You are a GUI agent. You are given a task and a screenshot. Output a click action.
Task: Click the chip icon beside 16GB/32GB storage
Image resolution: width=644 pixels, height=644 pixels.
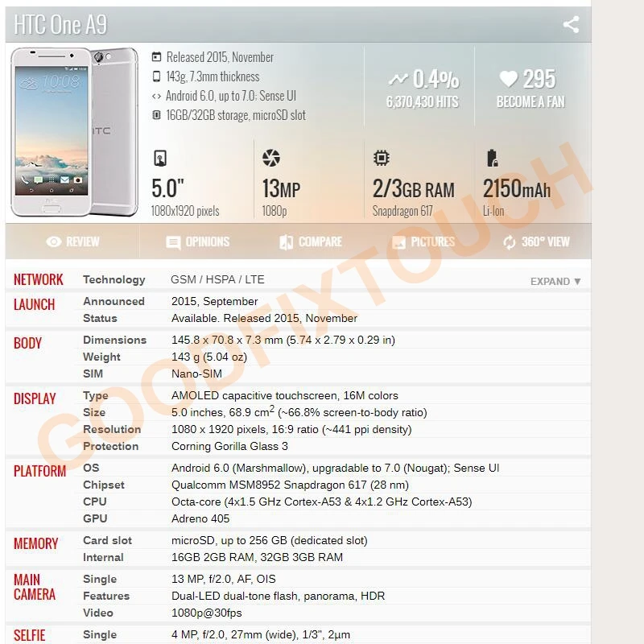pyautogui.click(x=156, y=115)
